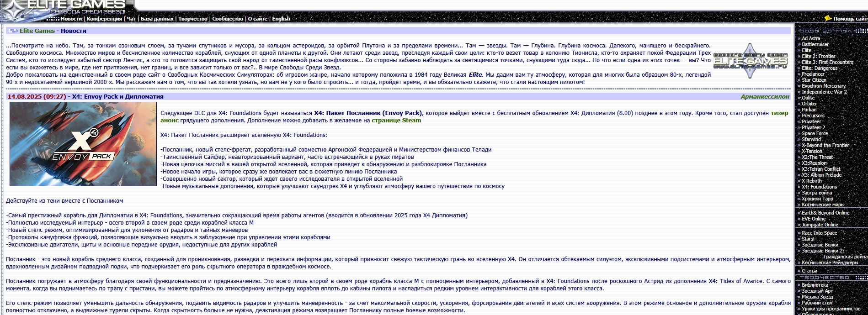The image size is (868, 315).
Task: Open the Stars! sidebar link
Action: [x=808, y=239]
